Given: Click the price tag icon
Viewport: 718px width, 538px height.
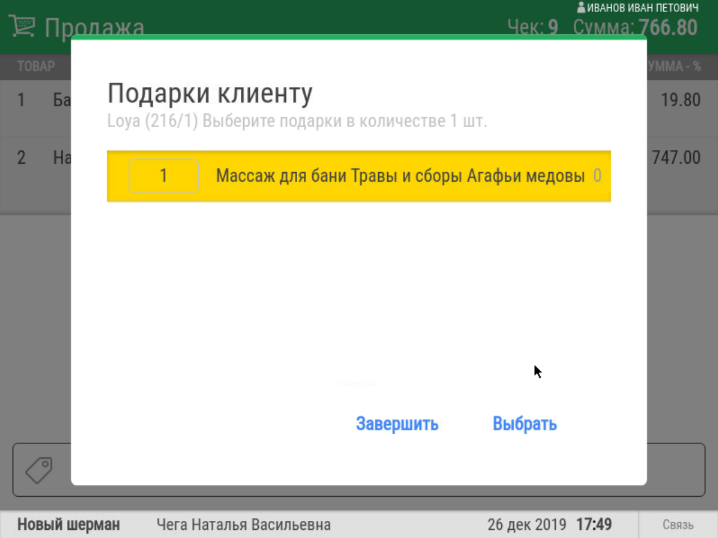Looking at the screenshot, I should tap(39, 470).
